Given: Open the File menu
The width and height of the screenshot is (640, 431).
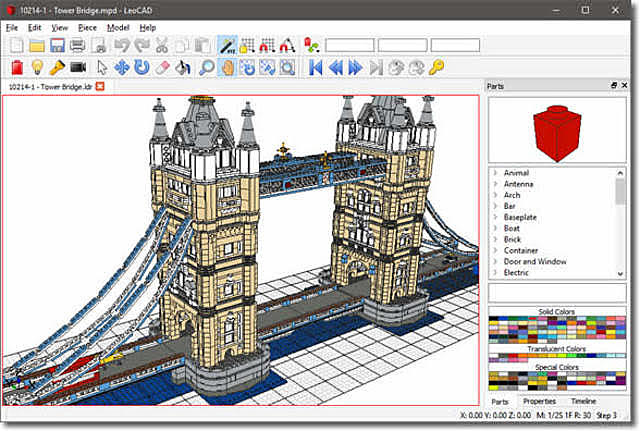Looking at the screenshot, I should click(x=12, y=28).
